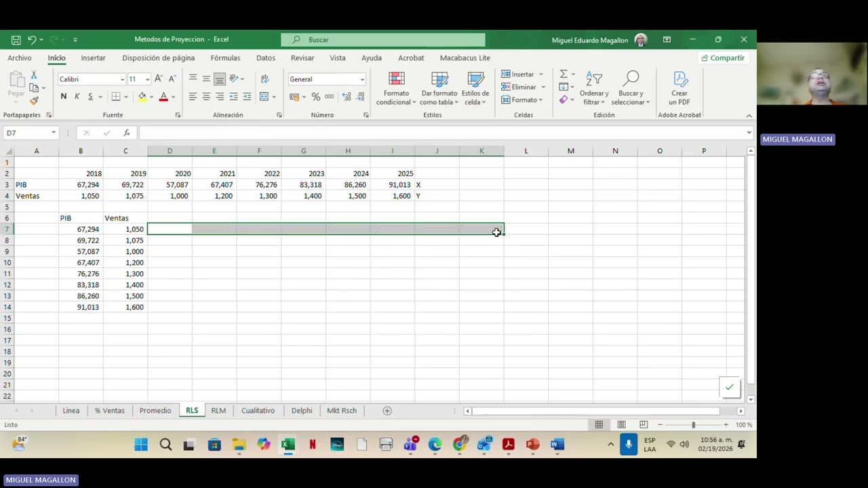
Task: Open the Fuente dialog launcher
Action: click(178, 115)
